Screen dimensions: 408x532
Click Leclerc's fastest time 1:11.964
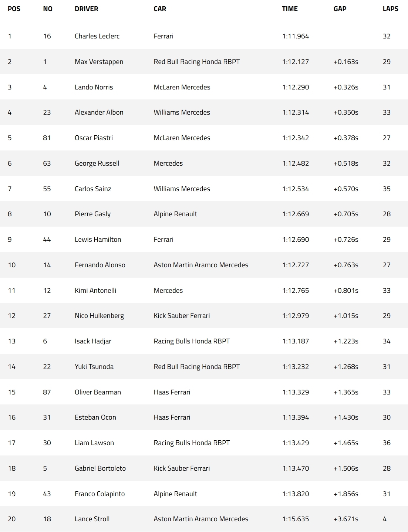pyautogui.click(x=295, y=36)
